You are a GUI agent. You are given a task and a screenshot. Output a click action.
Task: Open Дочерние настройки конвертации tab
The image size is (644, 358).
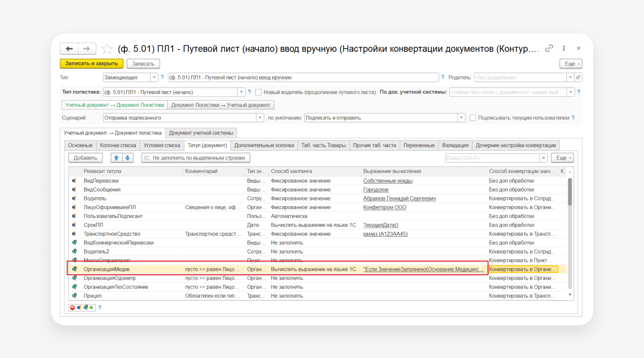point(516,145)
